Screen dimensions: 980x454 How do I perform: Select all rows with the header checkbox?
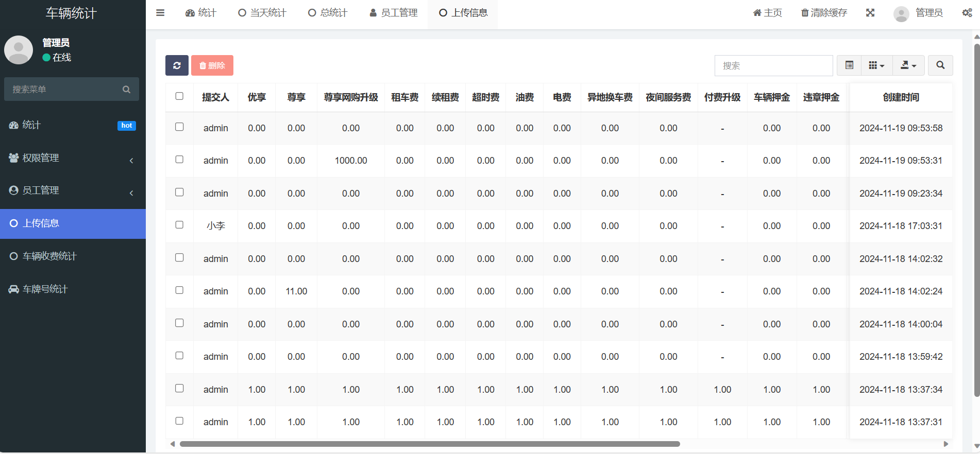click(179, 96)
